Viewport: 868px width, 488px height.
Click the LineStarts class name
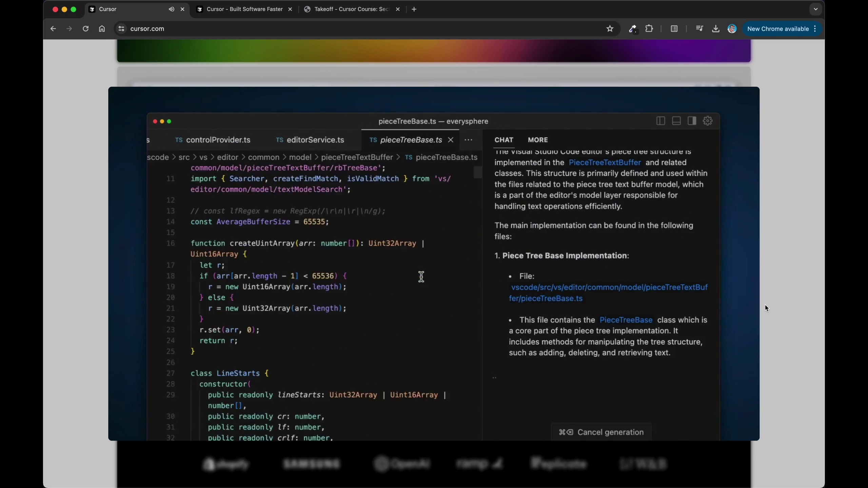pyautogui.click(x=238, y=373)
